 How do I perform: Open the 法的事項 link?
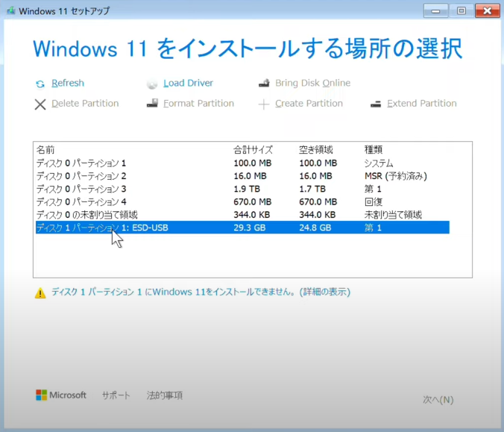165,395
